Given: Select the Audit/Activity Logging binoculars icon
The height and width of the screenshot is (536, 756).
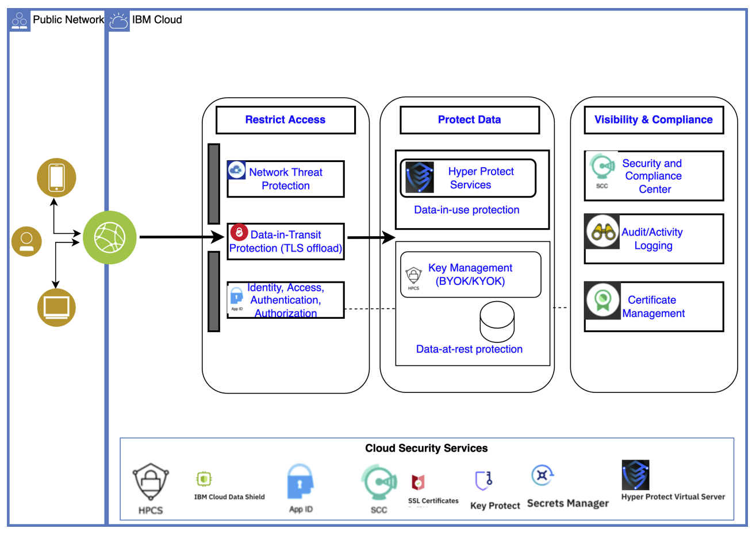Looking at the screenshot, I should coord(602,232).
